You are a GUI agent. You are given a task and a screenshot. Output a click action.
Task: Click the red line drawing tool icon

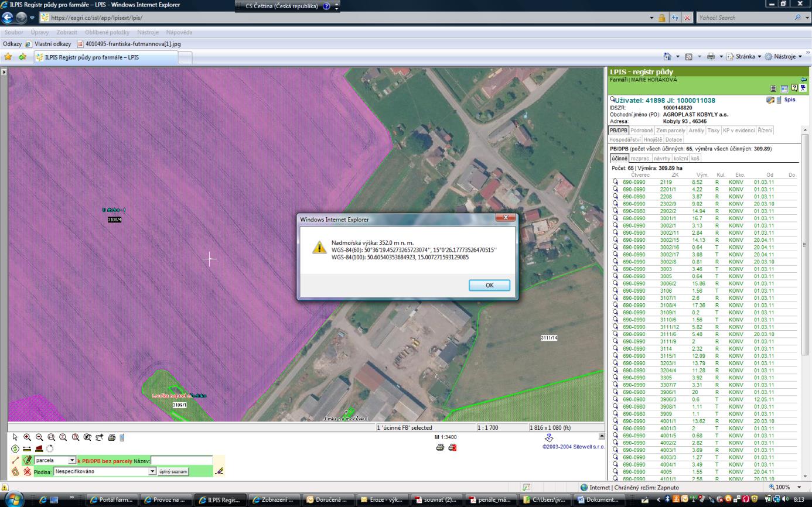15,460
